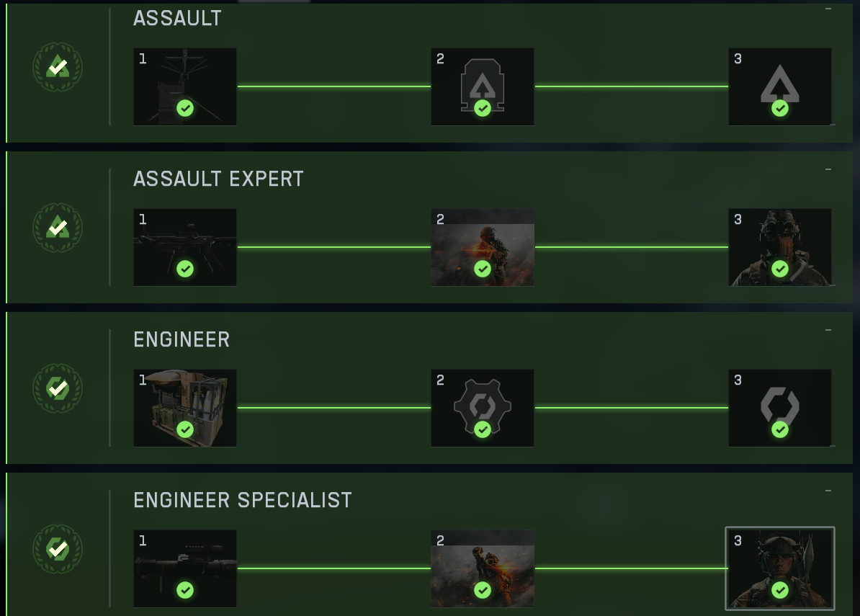Image resolution: width=860 pixels, height=616 pixels.
Task: Select Assault tier 1 deploy beacon reward
Action: click(185, 86)
